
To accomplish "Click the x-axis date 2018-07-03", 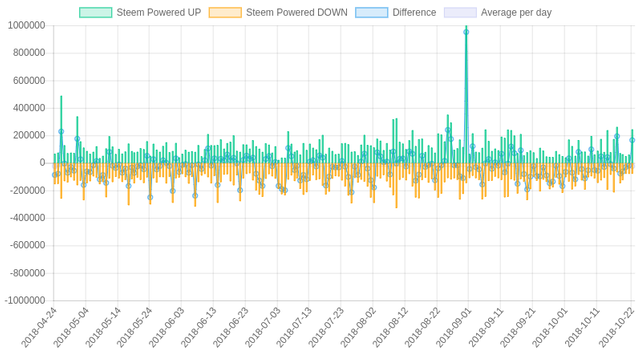I will 262,328.
